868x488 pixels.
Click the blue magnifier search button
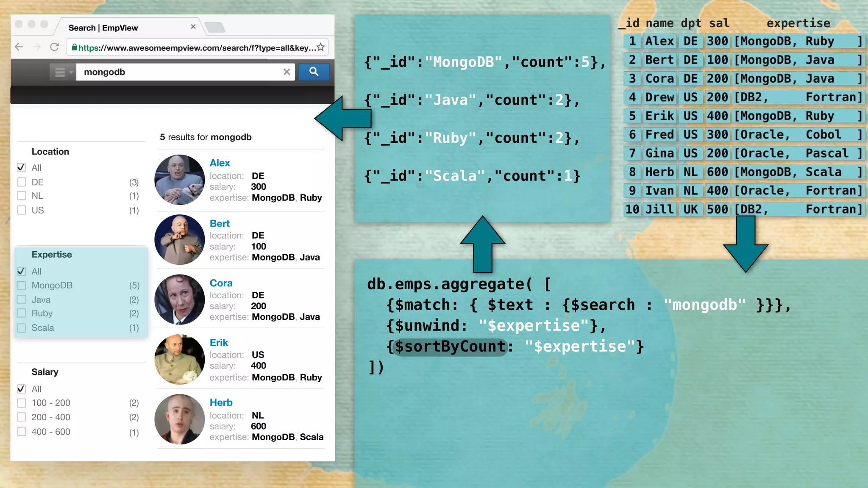[x=314, y=72]
